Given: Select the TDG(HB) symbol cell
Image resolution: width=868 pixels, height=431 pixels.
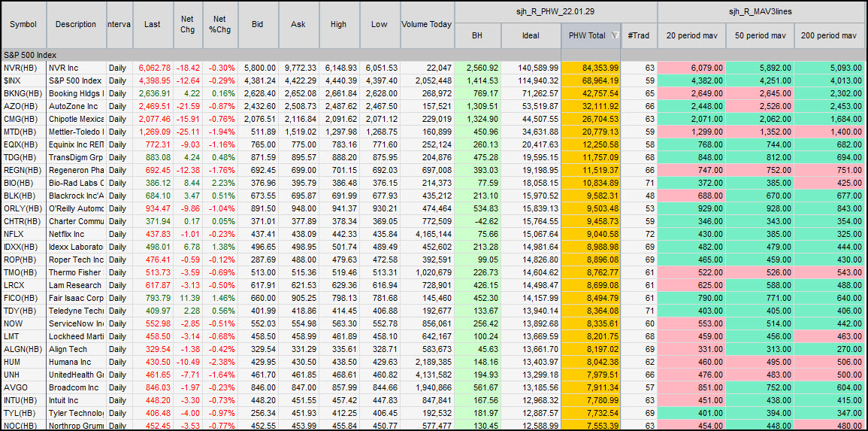Looking at the screenshot, I should click(x=24, y=156).
